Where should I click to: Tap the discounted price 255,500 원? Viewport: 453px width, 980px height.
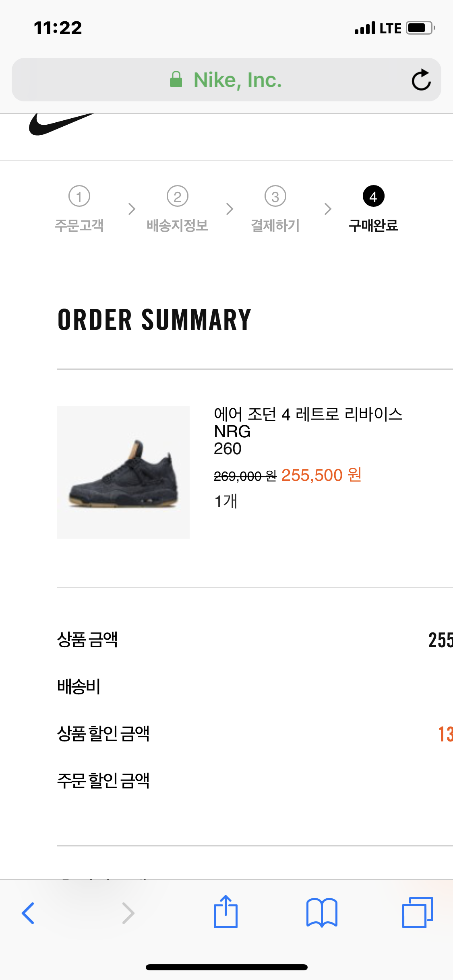pos(321,475)
